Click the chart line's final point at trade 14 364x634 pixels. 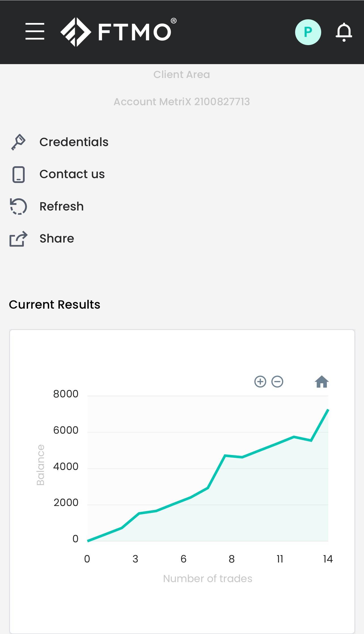tap(328, 410)
